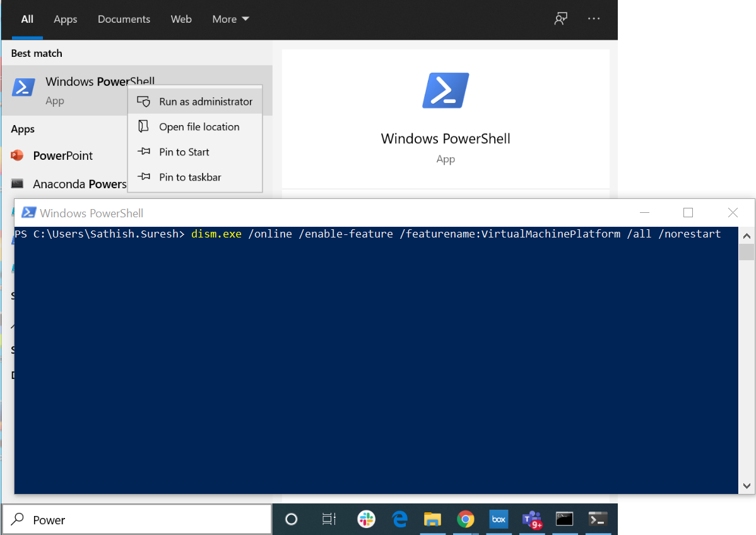Click the PowerPoint app icon

[x=17, y=155]
